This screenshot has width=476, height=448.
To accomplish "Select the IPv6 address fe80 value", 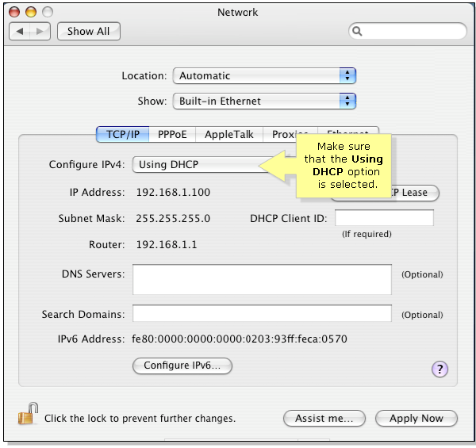I will coord(240,339).
